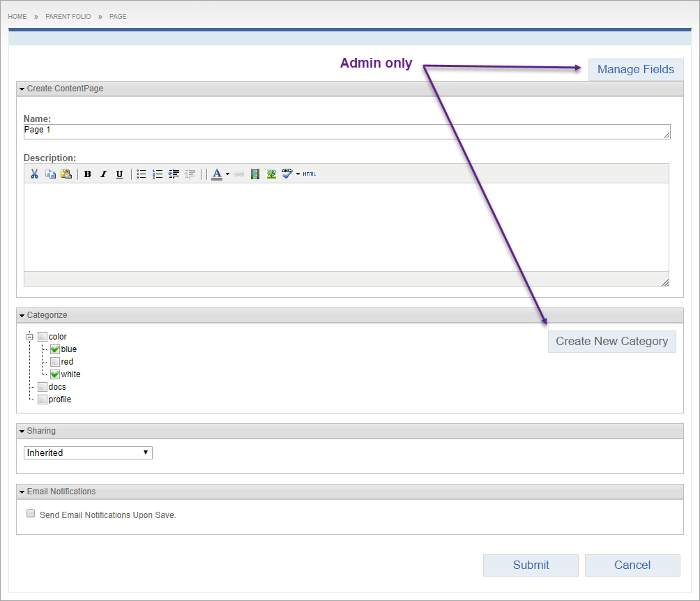Click the Name input field
Image resolution: width=700 pixels, height=601 pixels.
(x=347, y=132)
